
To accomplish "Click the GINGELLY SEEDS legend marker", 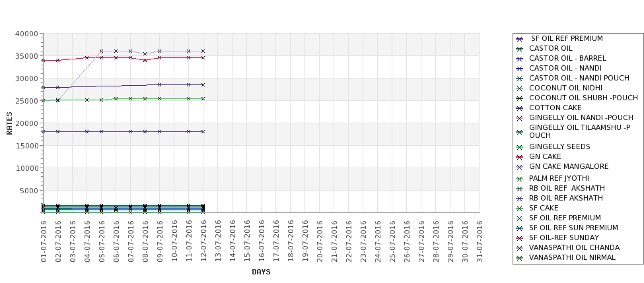I will pos(520,147).
